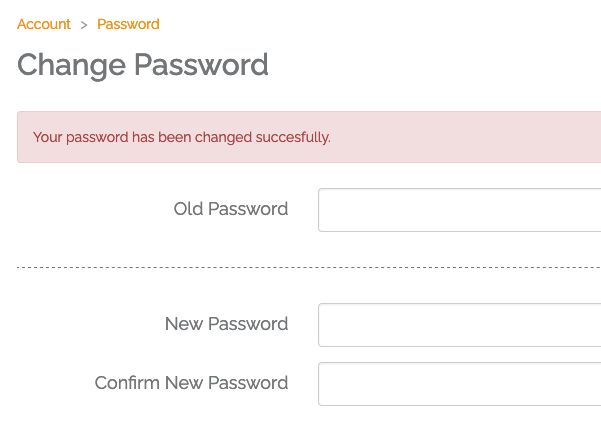
Task: Click the word 'Old' in the field label
Action: (x=188, y=210)
